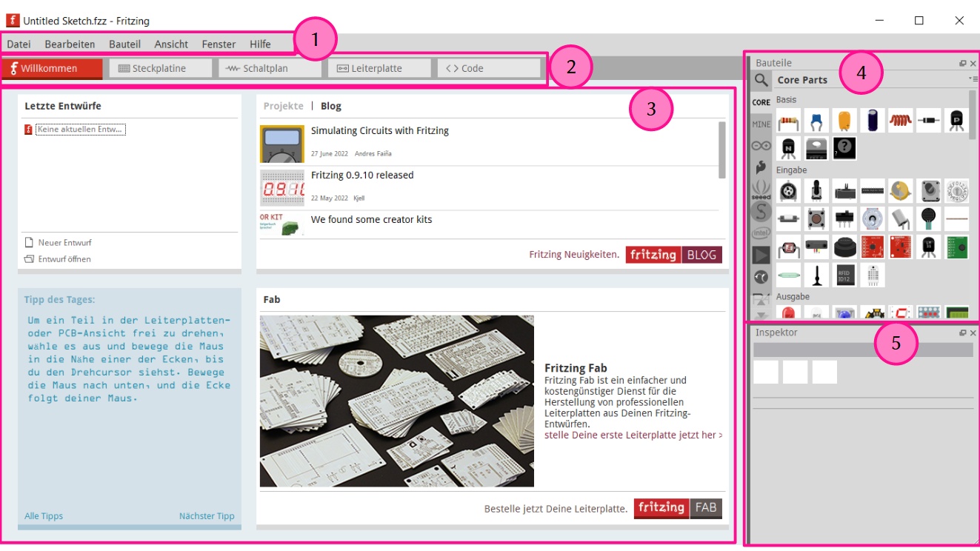Pick the blue ceramic capacitor part
This screenshot has width=980, height=551.
pos(816,121)
